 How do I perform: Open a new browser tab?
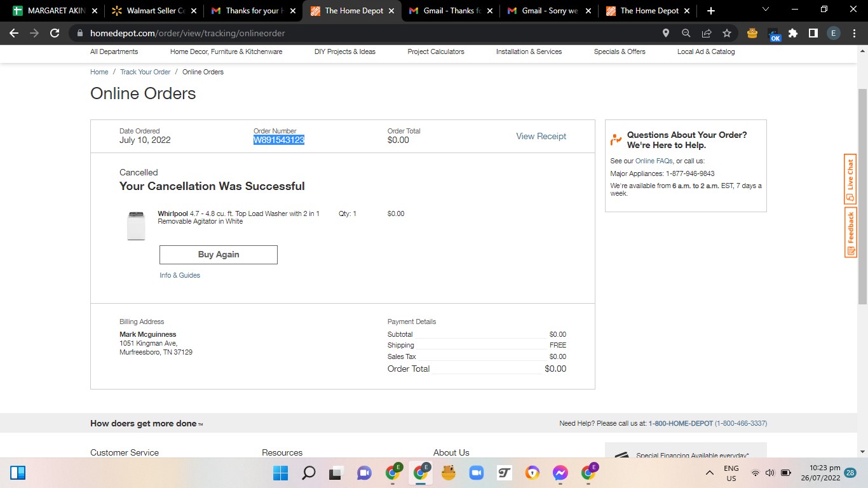[710, 11]
